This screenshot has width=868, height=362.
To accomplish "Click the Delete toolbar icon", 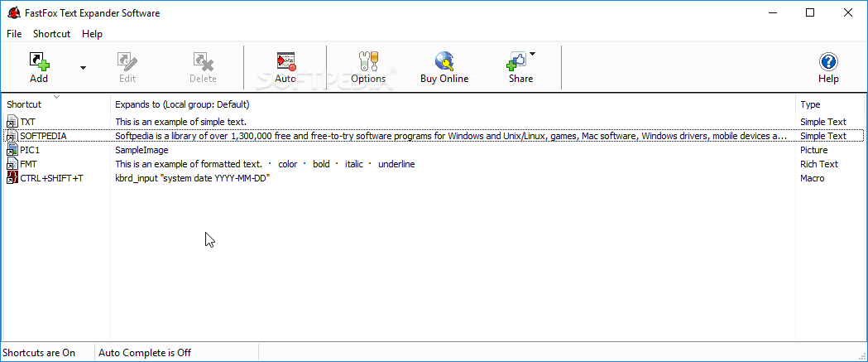I will tap(204, 61).
